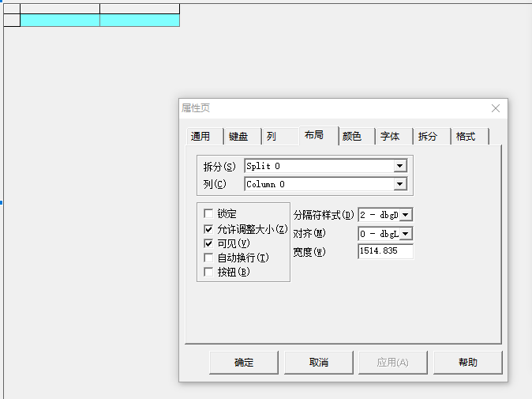The height and width of the screenshot is (399, 532).
Task: Close the 属性页 dialog
Action: pos(496,108)
